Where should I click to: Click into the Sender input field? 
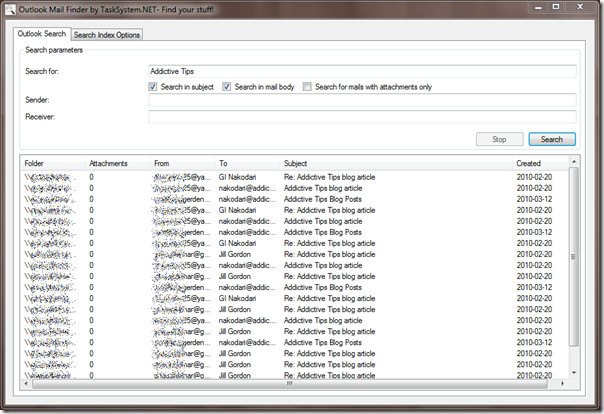click(x=362, y=100)
